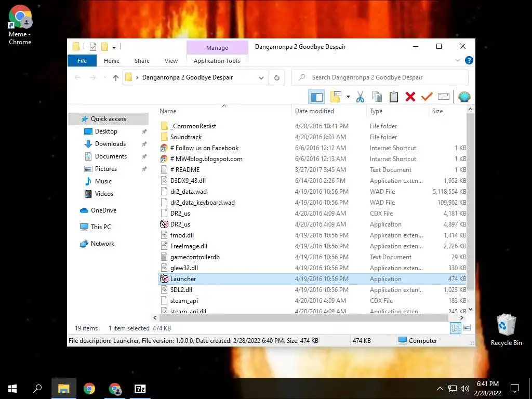
Task: Click the breadcrumb chevron before Danganronpa 2
Action: pyautogui.click(x=137, y=78)
